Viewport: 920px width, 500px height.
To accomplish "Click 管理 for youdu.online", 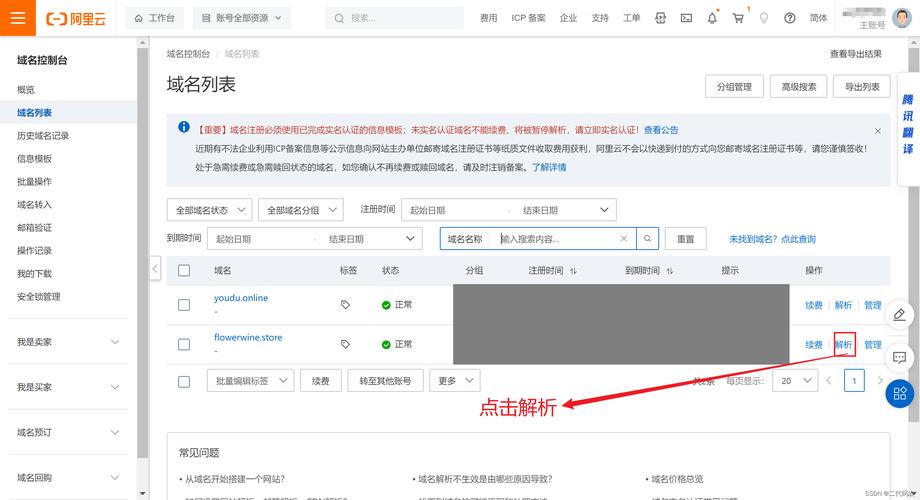I will pos(872,305).
